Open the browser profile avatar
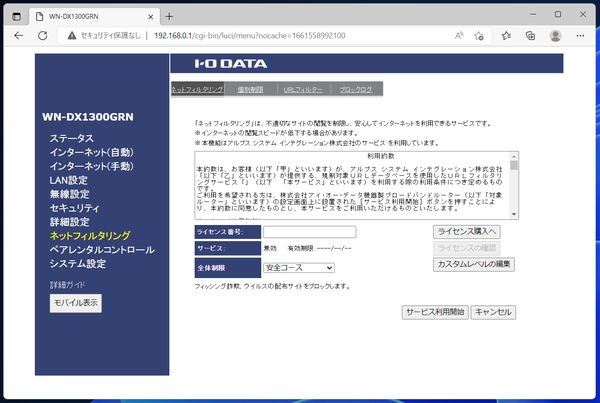 point(555,36)
